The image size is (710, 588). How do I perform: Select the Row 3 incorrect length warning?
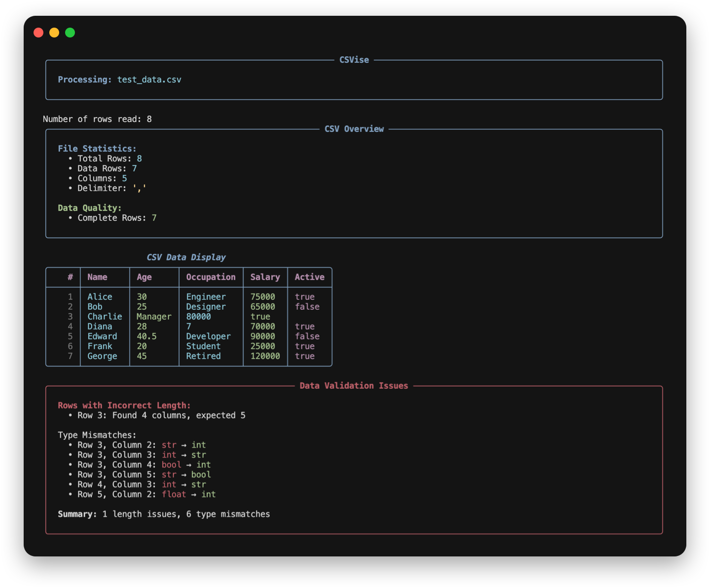(161, 415)
